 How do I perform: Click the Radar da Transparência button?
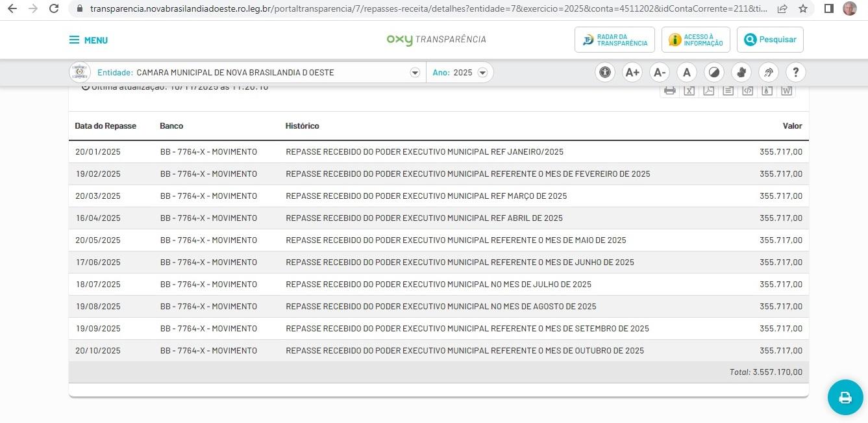pos(614,40)
